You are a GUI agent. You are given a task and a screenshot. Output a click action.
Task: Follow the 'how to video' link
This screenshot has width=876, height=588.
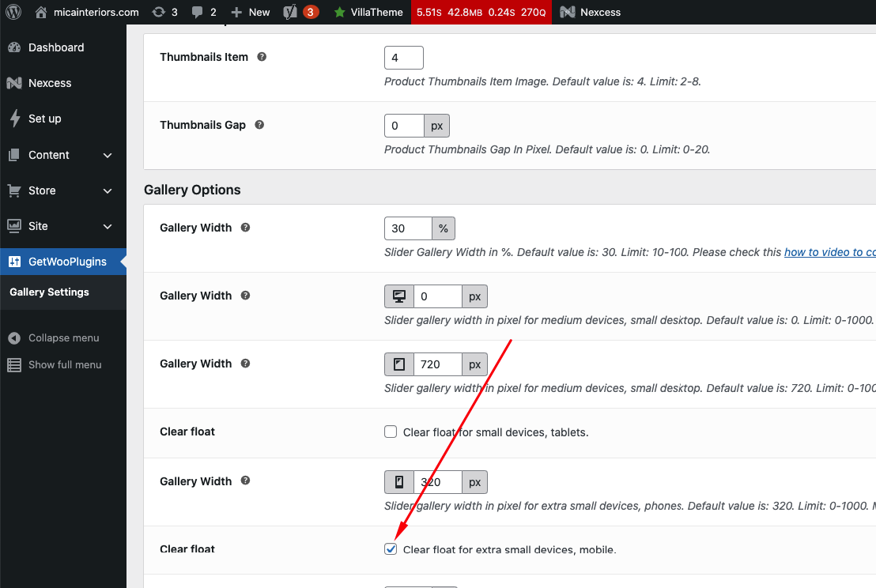829,252
